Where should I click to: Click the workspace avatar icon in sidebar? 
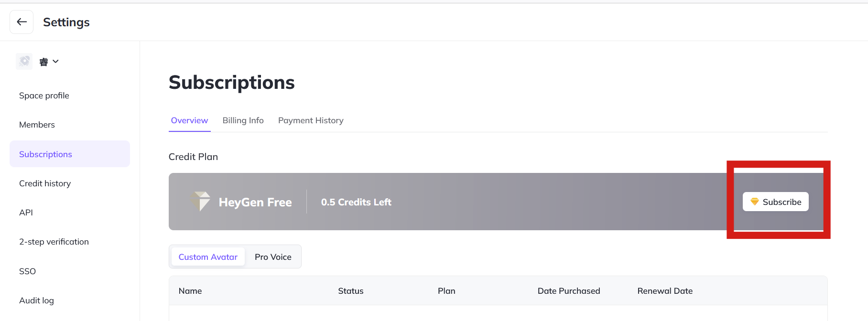pyautogui.click(x=24, y=61)
